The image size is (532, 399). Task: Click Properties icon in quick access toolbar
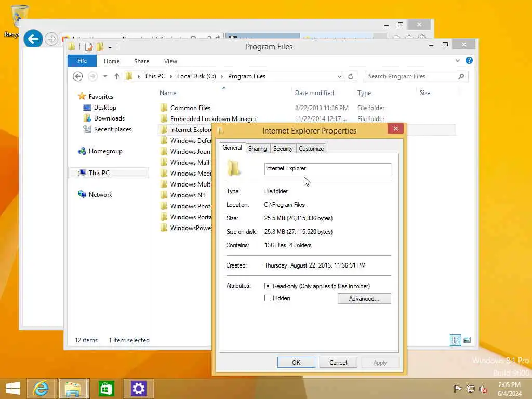[x=89, y=47]
